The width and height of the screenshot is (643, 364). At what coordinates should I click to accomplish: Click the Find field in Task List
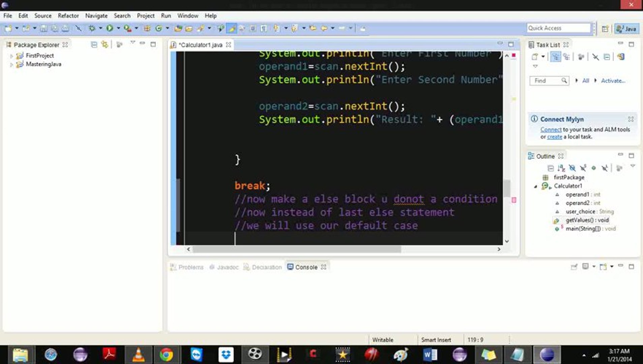pos(547,81)
